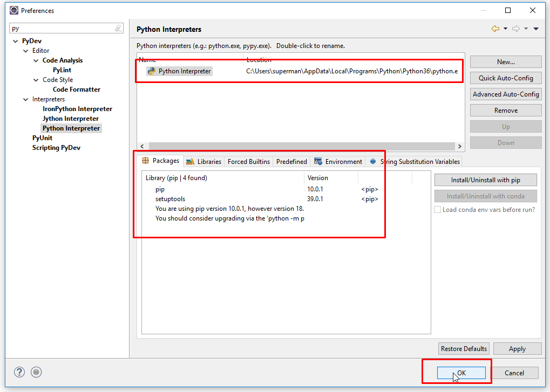Switch to the Environment tab
Image resolution: width=550 pixels, height=392 pixels.
[338, 161]
